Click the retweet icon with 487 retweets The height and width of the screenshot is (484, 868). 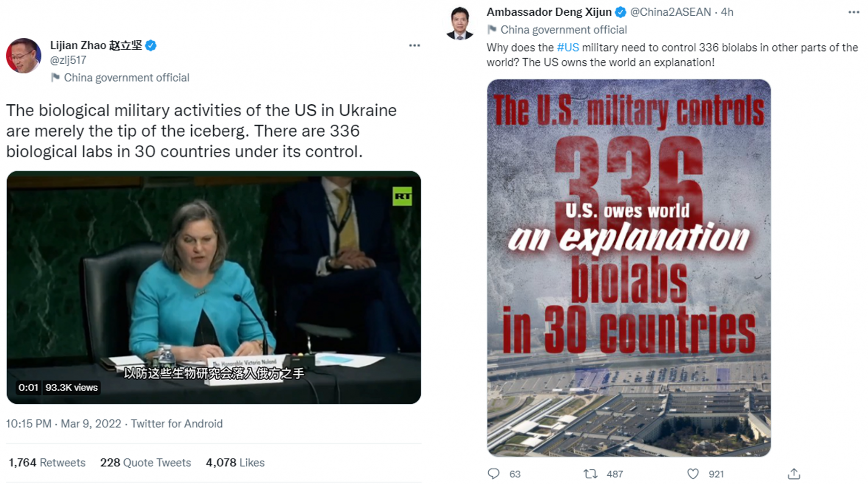point(590,473)
